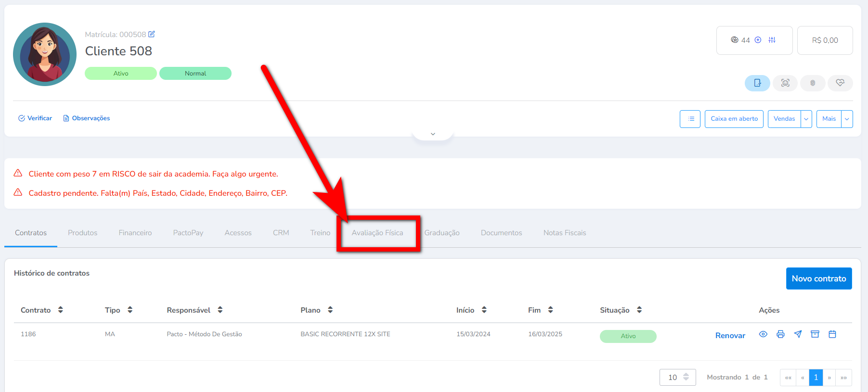Expand the client header with the chevron
The image size is (868, 392).
433,134
